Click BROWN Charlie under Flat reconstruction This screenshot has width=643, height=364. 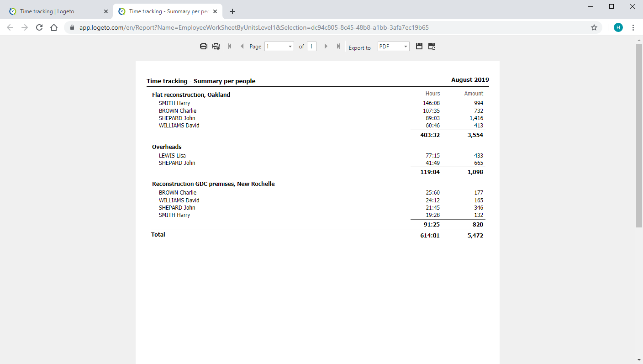(x=178, y=111)
